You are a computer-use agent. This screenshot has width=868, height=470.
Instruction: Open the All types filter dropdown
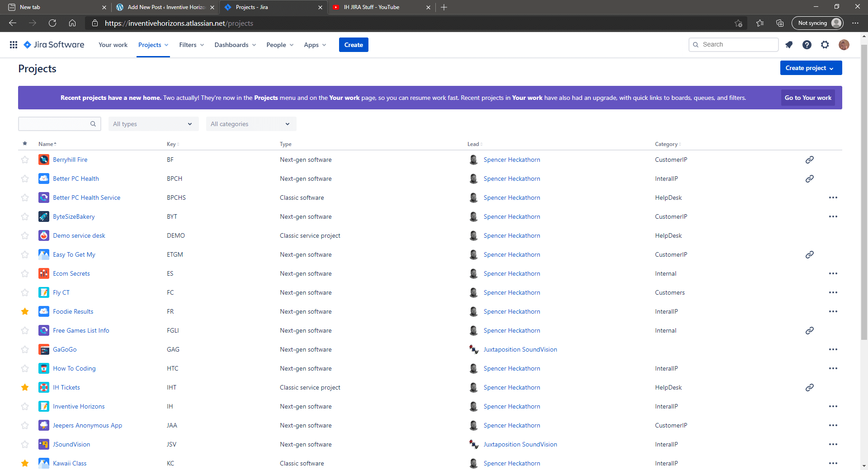[153, 123]
